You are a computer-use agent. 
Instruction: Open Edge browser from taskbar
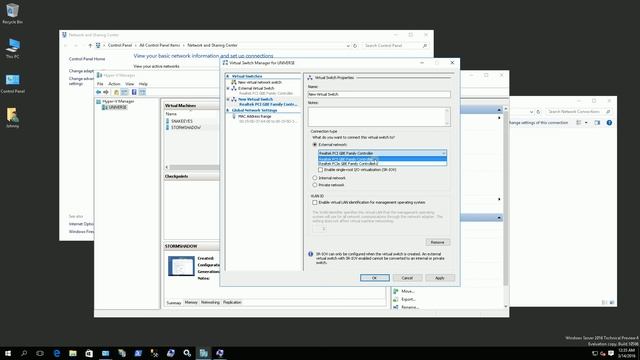coord(57,353)
